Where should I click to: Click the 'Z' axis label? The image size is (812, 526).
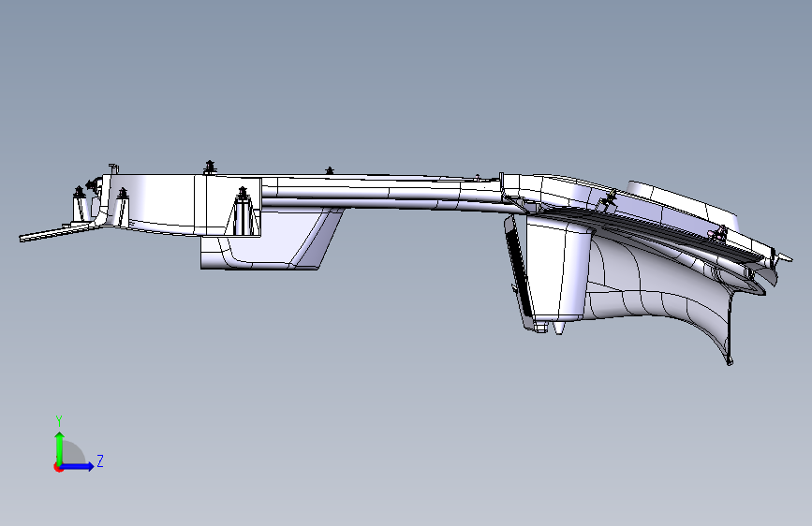pyautogui.click(x=100, y=460)
